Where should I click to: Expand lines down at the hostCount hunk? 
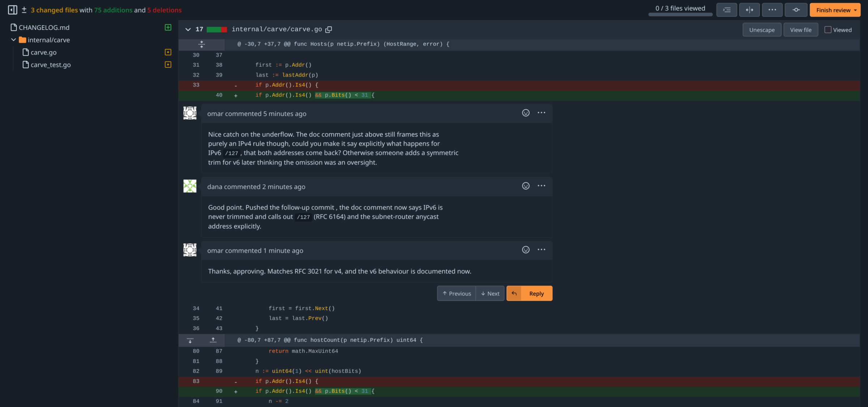tap(190, 340)
